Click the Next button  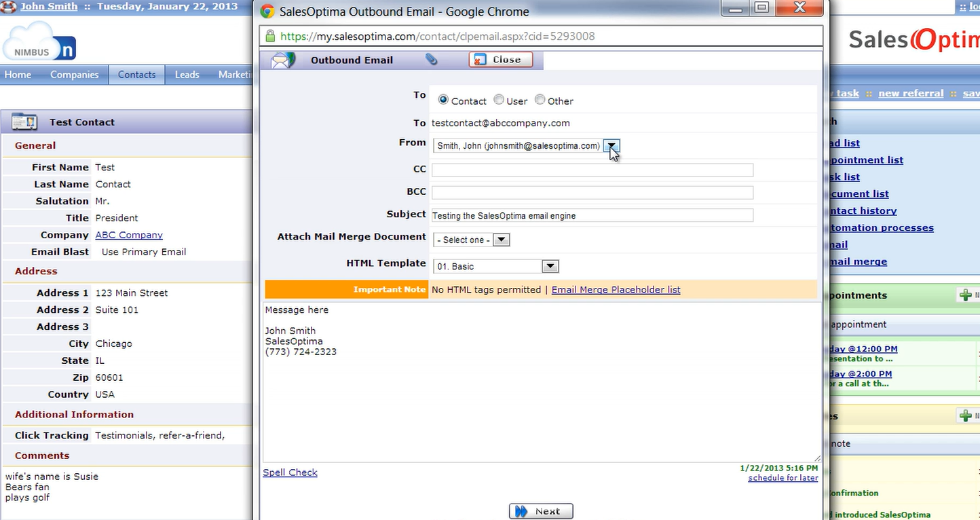(541, 510)
